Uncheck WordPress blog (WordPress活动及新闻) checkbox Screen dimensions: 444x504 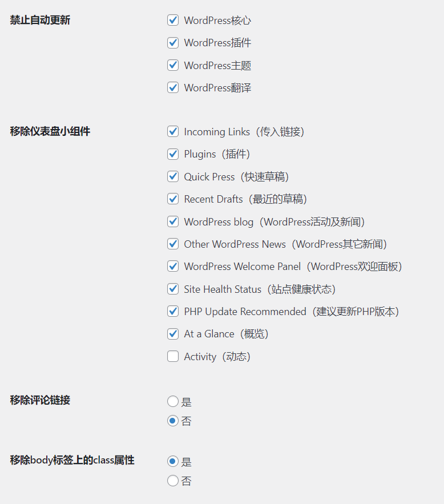[x=173, y=221]
